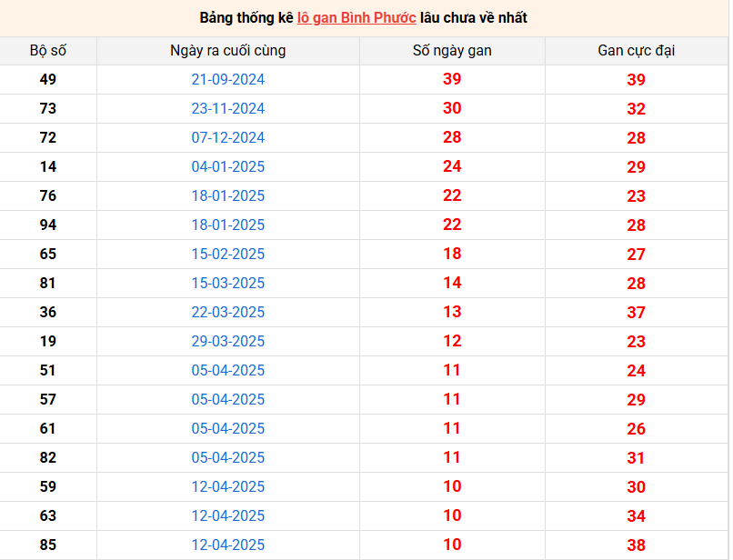The width and height of the screenshot is (733, 560).
Task: Click the 'Bộ số' column header
Action: 48,51
